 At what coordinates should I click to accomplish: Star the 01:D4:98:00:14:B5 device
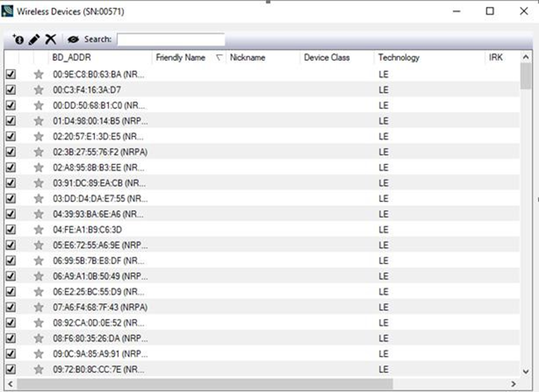coord(38,121)
